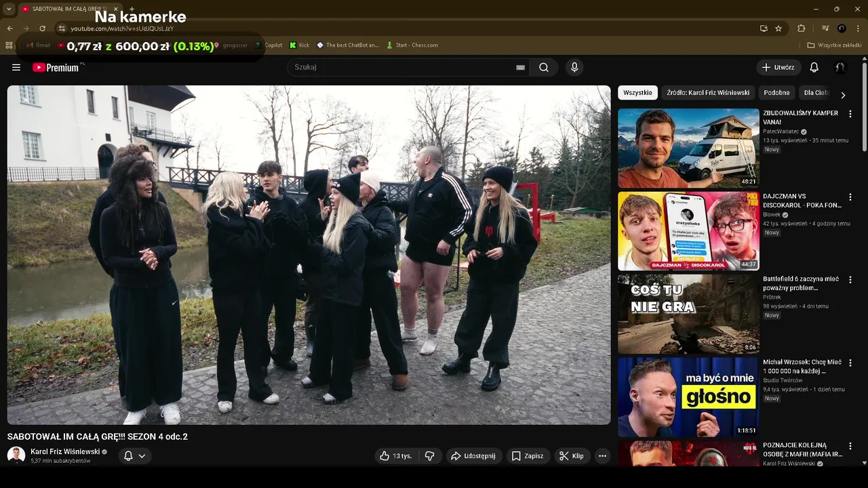The image size is (868, 488).
Task: Reload the page with refresh icon
Action: pyautogui.click(x=42, y=28)
